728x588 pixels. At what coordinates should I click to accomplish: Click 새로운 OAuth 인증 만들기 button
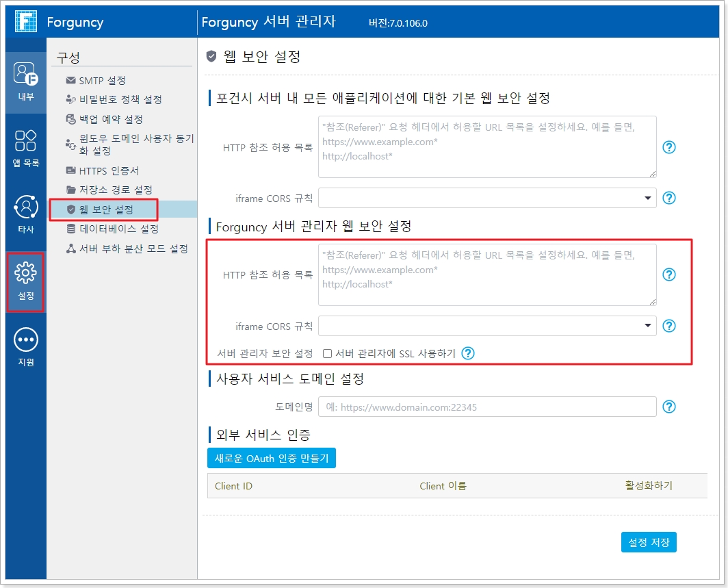(271, 458)
